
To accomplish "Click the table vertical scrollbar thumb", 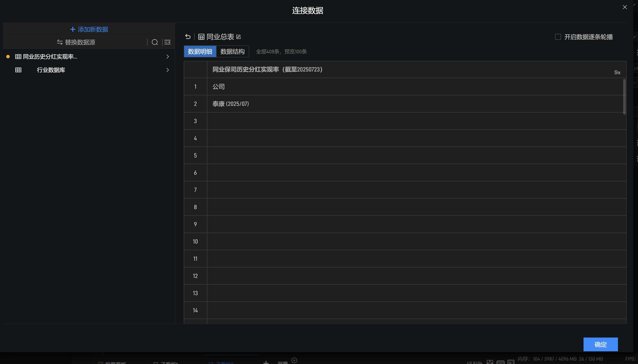I will tap(624, 97).
